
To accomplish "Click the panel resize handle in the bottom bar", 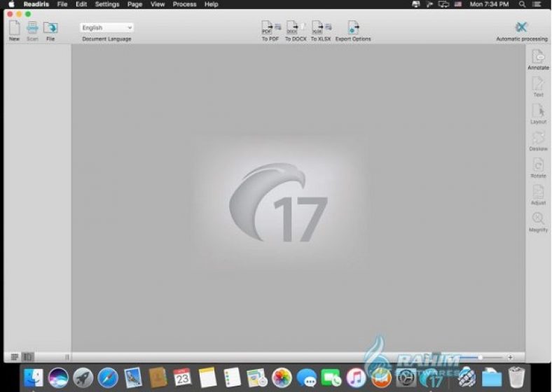I will [x=67, y=357].
